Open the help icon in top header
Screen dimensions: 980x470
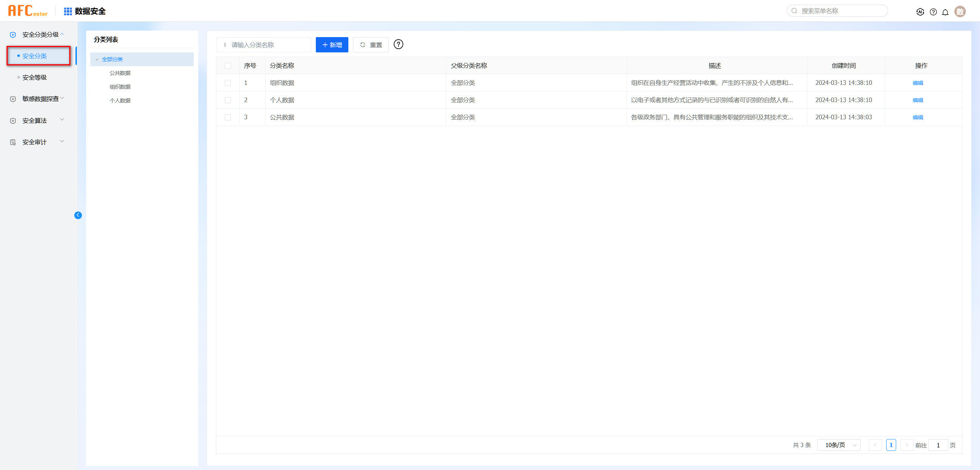(933, 12)
